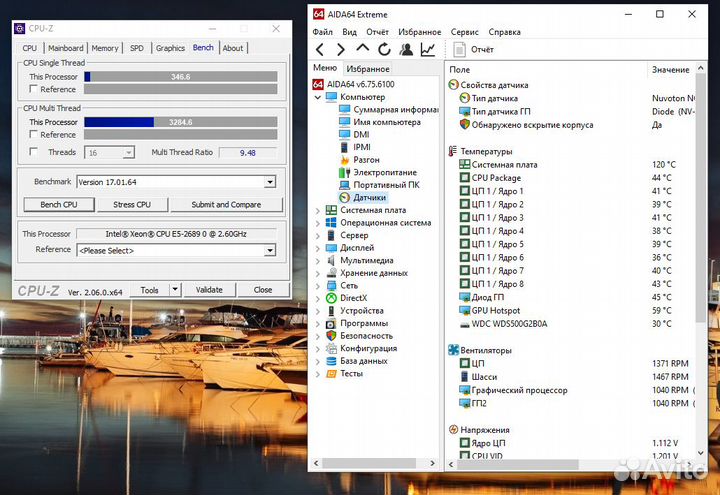Click the This Processor multi thread score bar

pyautogui.click(x=180, y=122)
